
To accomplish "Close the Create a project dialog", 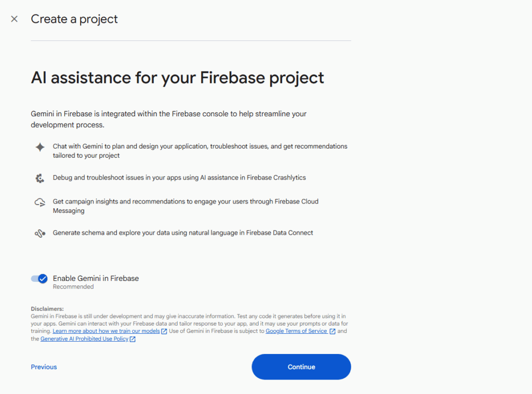I will [15, 19].
